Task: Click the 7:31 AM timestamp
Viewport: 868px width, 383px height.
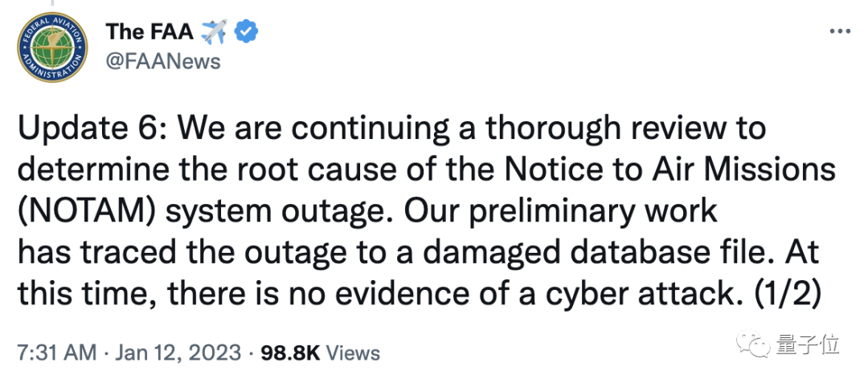Action: tap(57, 352)
